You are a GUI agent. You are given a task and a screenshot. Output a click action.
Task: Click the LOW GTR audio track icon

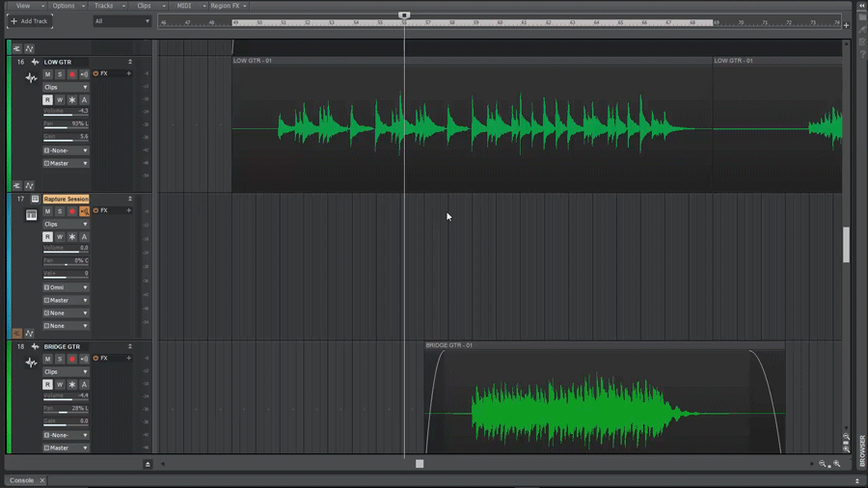31,78
